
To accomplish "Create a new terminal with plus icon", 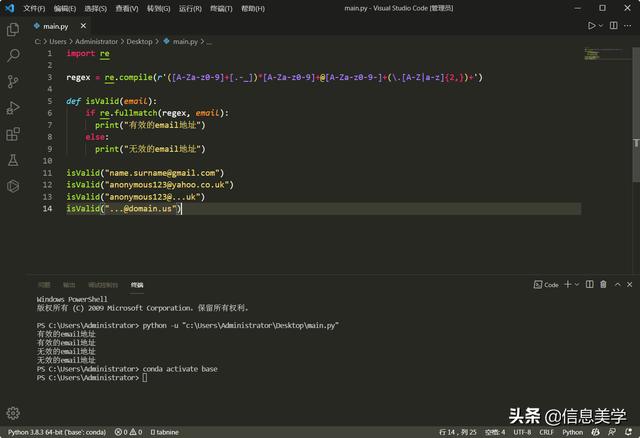I will click(x=567, y=284).
